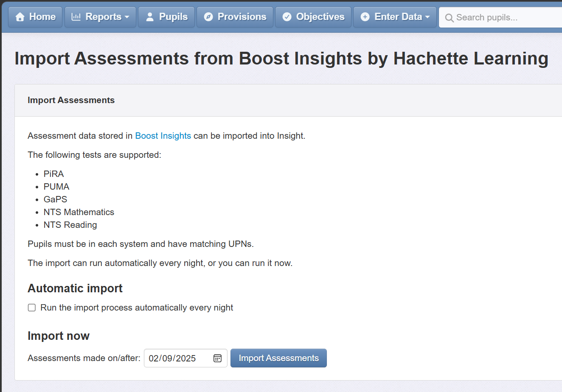Click the Provisions compass icon
The width and height of the screenshot is (562, 392).
(x=208, y=17)
